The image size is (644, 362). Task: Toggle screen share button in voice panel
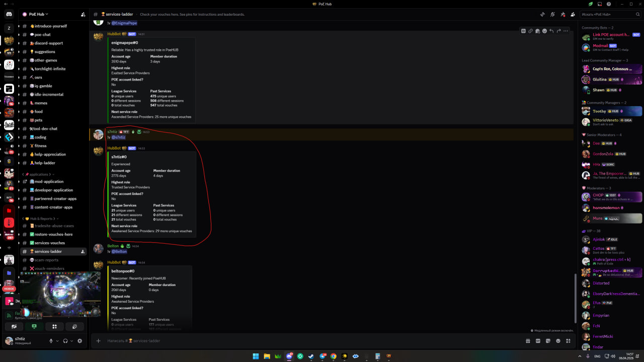[x=34, y=326]
